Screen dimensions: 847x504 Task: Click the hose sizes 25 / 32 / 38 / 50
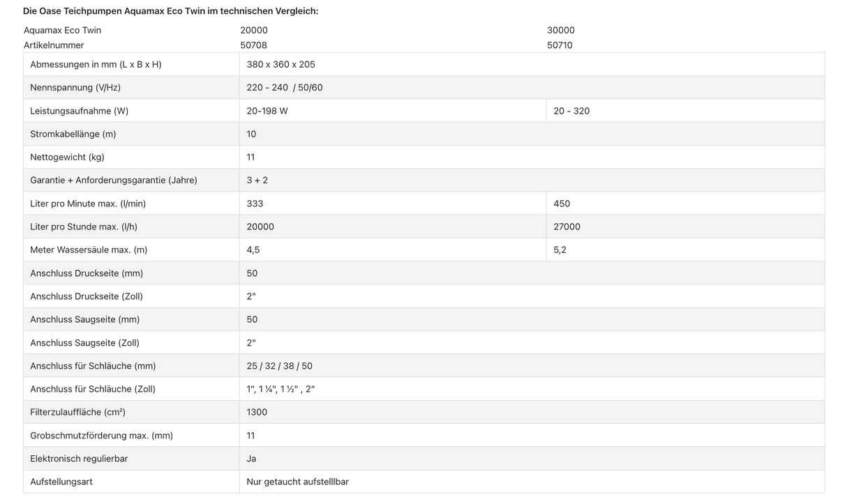click(280, 366)
